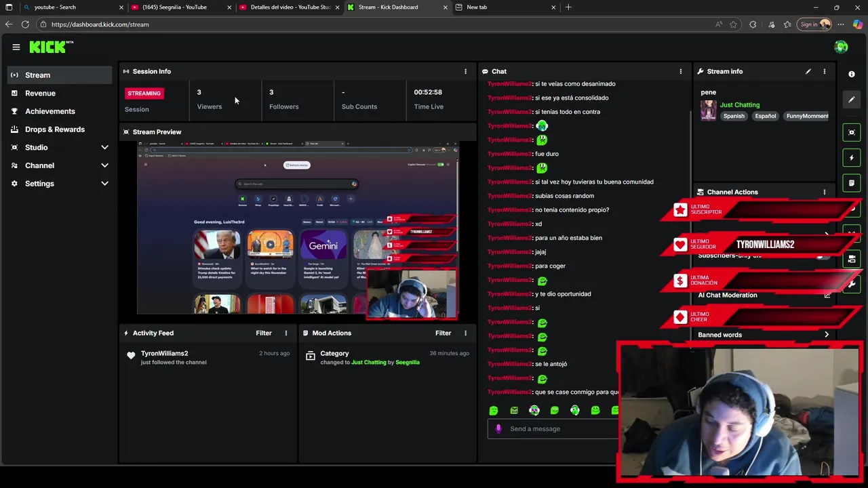This screenshot has height=488, width=868.
Task: Open Activity Feed three-dot menu
Action: coord(285,333)
